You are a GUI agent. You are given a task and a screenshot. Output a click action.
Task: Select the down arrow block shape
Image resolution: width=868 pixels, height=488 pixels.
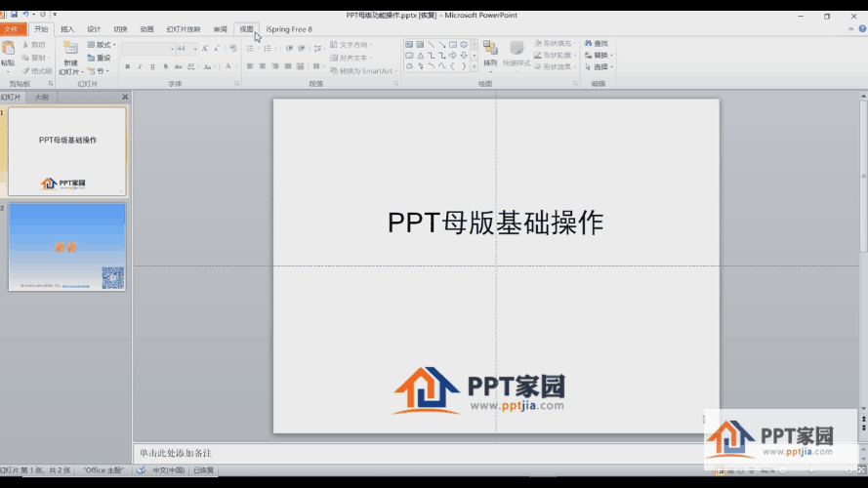(x=464, y=56)
